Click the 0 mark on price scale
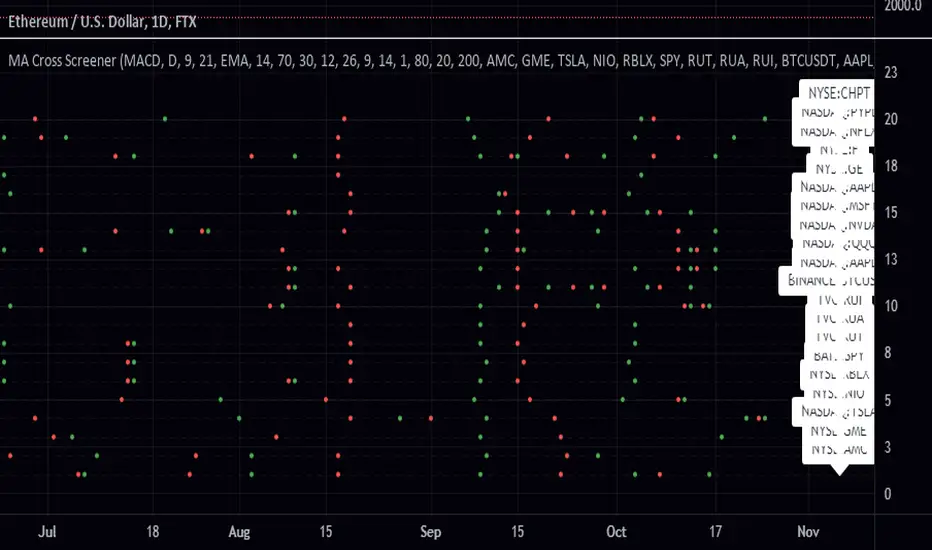Viewport: 932px width, 550px height. point(888,494)
